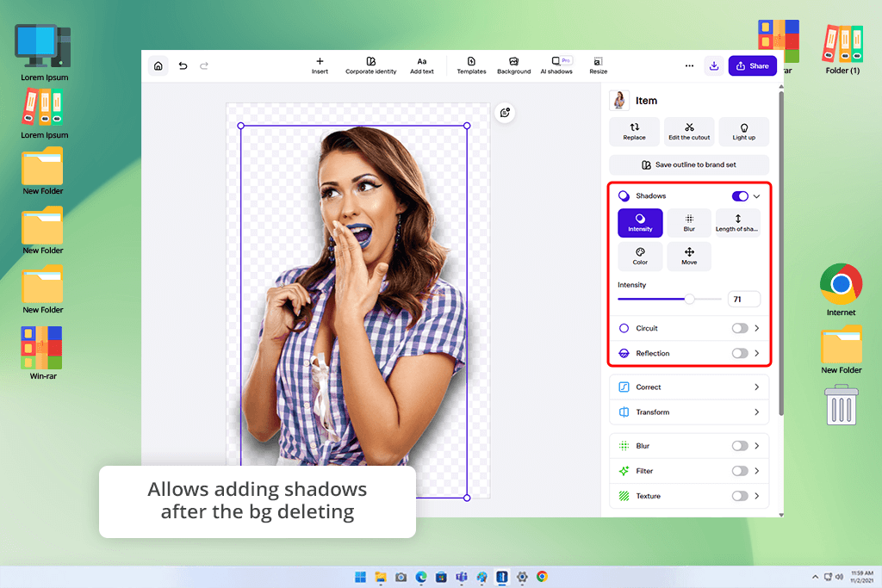
Task: Click the top-right selection handle
Action: click(x=467, y=126)
